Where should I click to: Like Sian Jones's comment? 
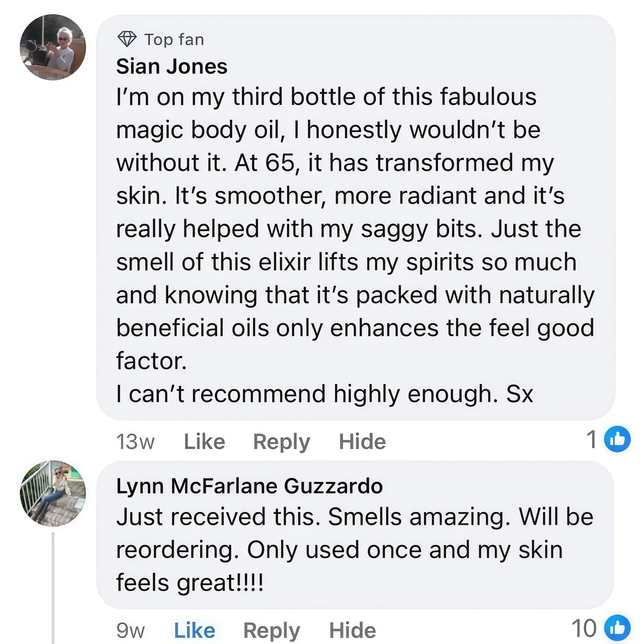pyautogui.click(x=204, y=441)
